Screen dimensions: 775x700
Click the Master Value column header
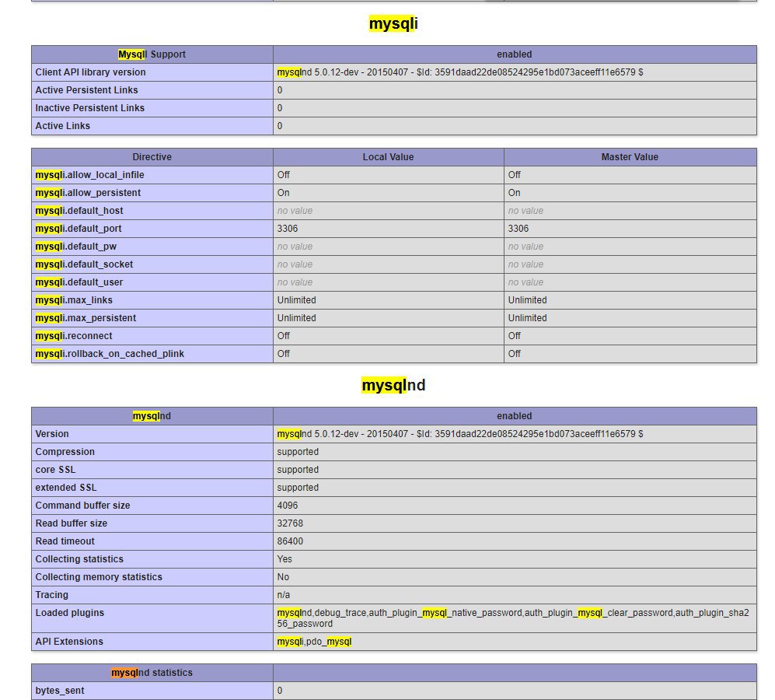coord(630,157)
